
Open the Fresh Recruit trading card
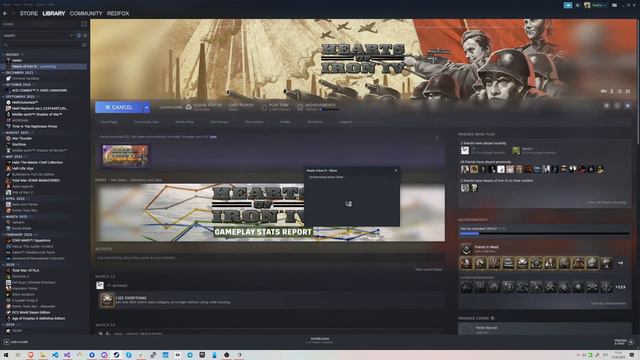tap(544, 329)
